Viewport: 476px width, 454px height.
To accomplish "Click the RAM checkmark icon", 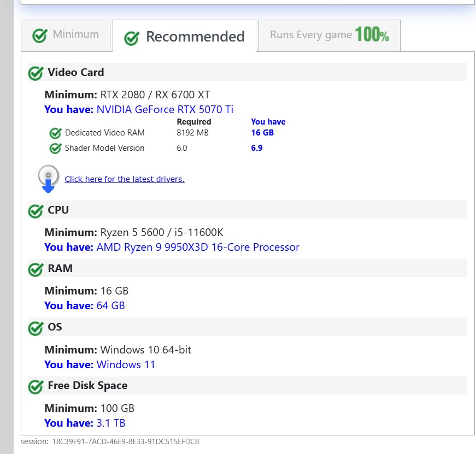I will pyautogui.click(x=36, y=269).
